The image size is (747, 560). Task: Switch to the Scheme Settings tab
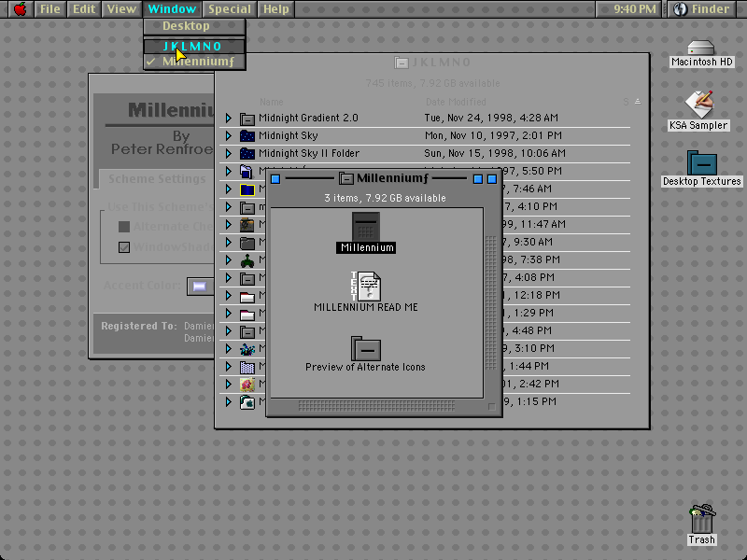click(x=157, y=179)
